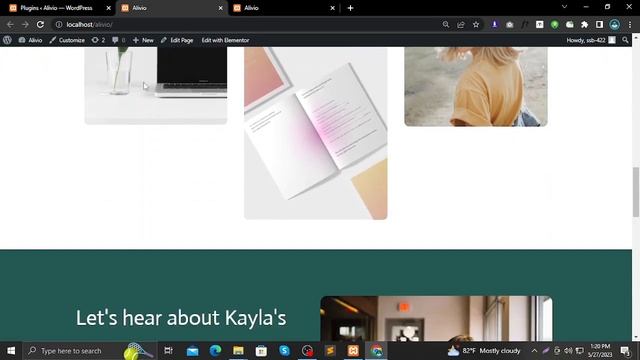
Task: Click the scrollbar up arrow
Action: [636, 37]
